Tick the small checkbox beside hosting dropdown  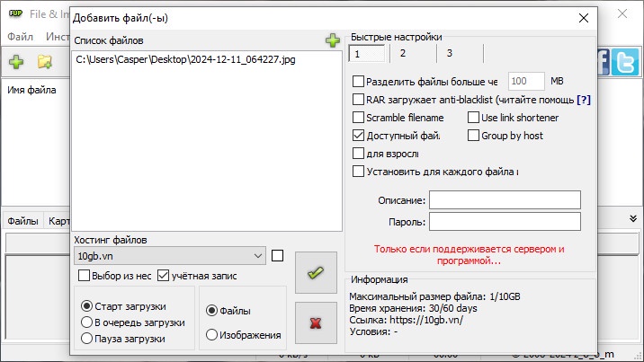pyautogui.click(x=277, y=256)
